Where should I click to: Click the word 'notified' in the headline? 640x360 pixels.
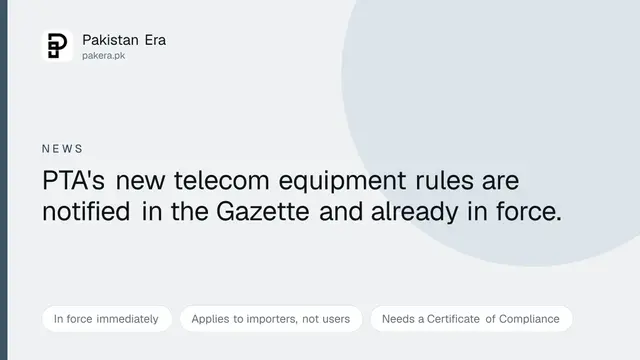point(86,211)
